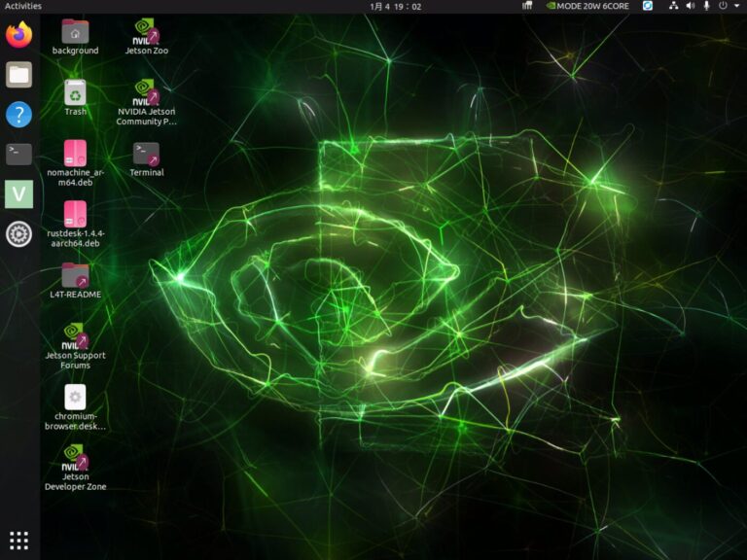Click the Activities button
747x560 pixels.
pyautogui.click(x=22, y=6)
